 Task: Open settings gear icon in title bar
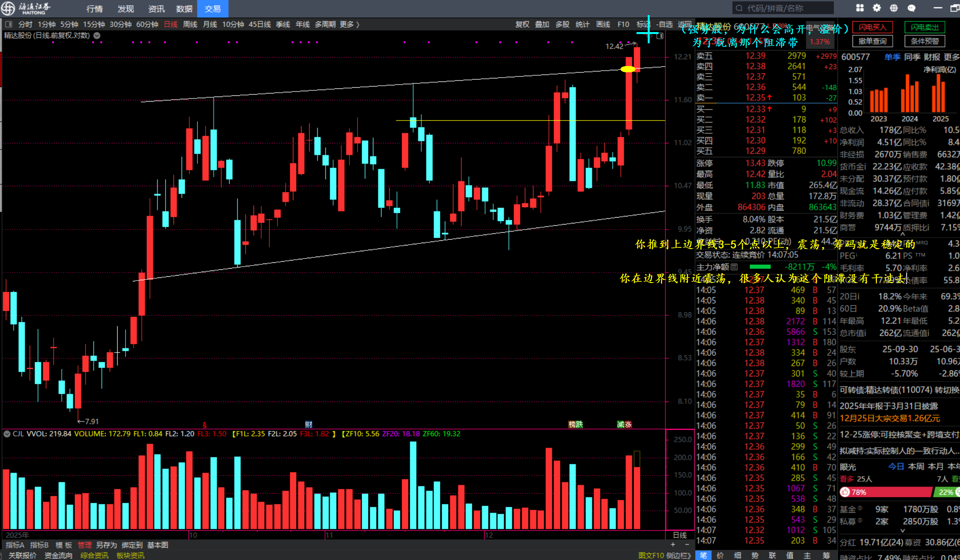(877, 8)
